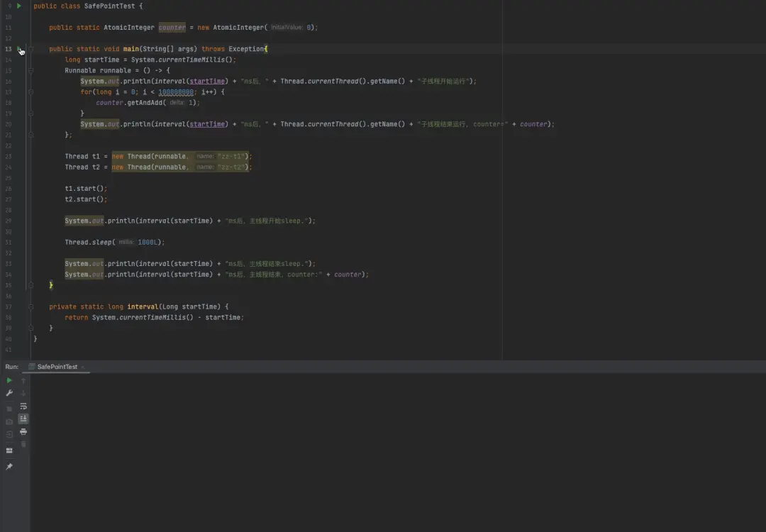The height and width of the screenshot is (532, 766).
Task: Toggle Soft-Wrap for console output
Action: pyautogui.click(x=23, y=406)
